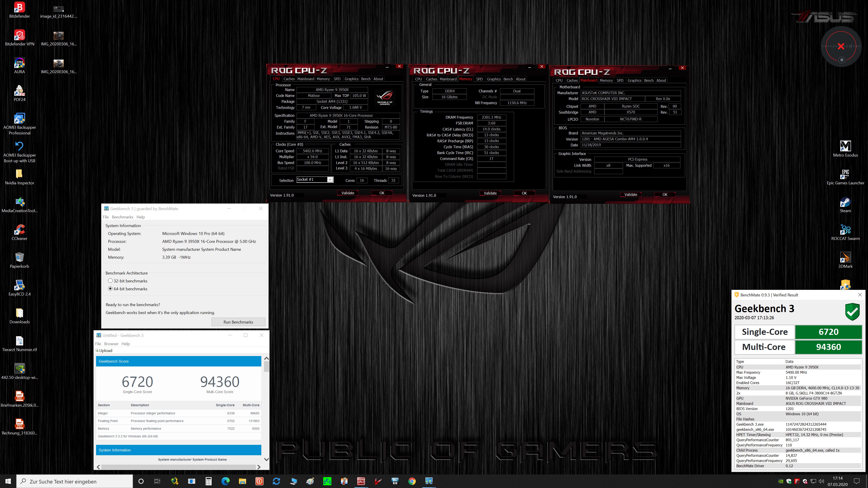The image size is (868, 488).
Task: Click the volume speaker tray icon
Action: 821,481
